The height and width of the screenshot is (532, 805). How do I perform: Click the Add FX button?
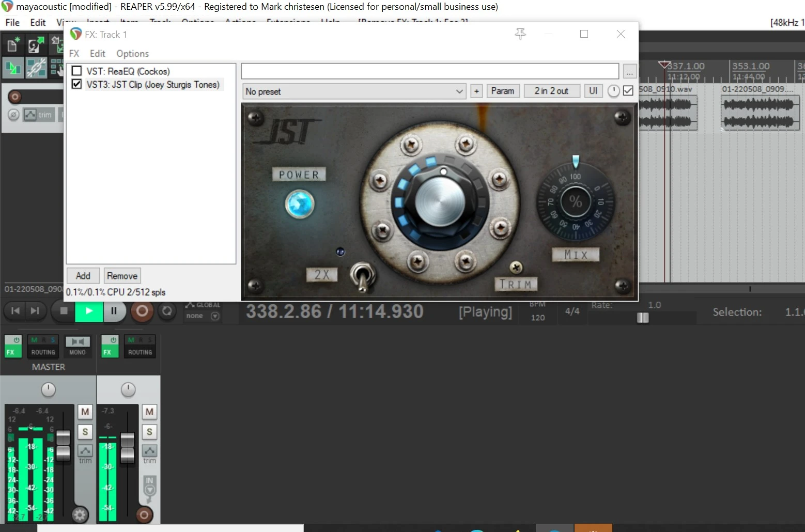(x=83, y=276)
